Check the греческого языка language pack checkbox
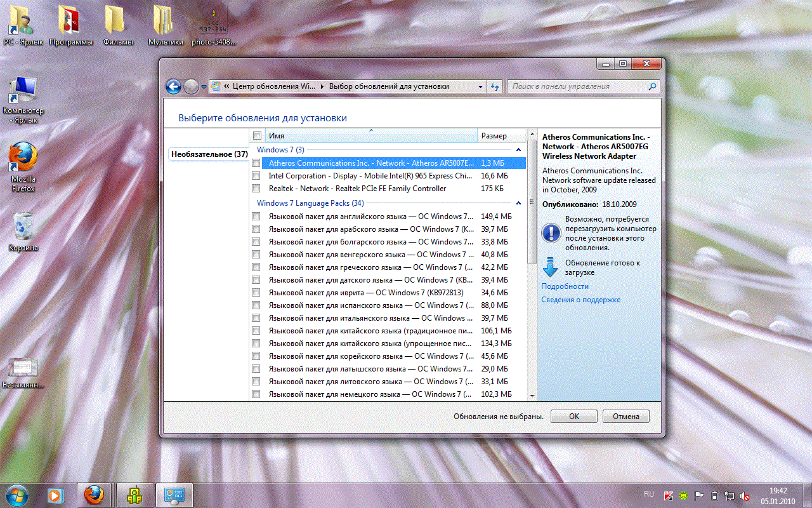Screen dimensions: 812x508 click(x=256, y=267)
